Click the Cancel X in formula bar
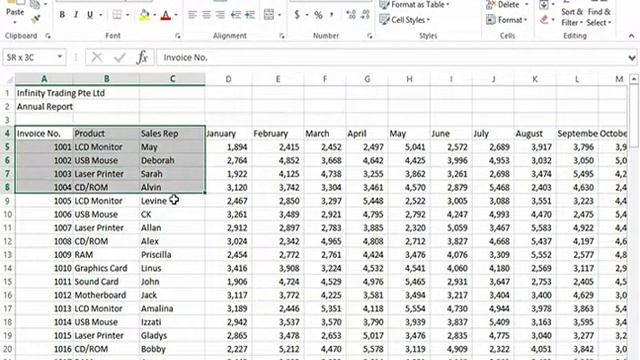Screen dimensions: 640x360 pos(97,58)
